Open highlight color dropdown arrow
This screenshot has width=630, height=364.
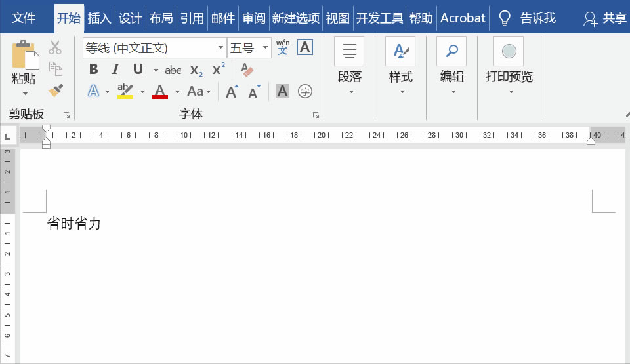coord(142,92)
